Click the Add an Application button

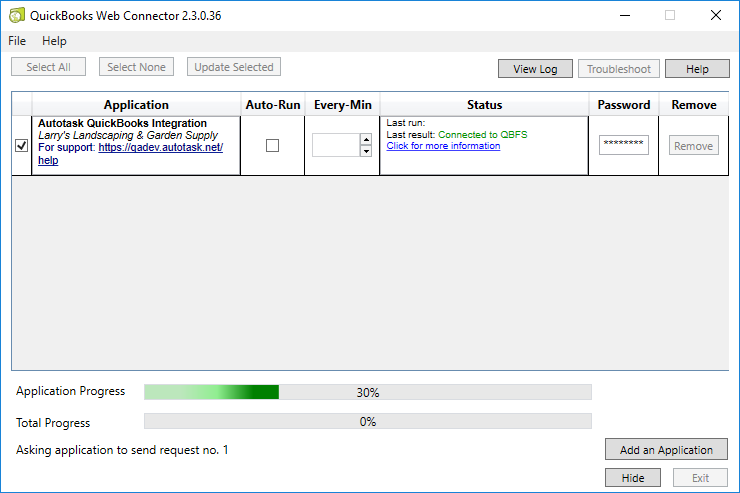pos(666,450)
